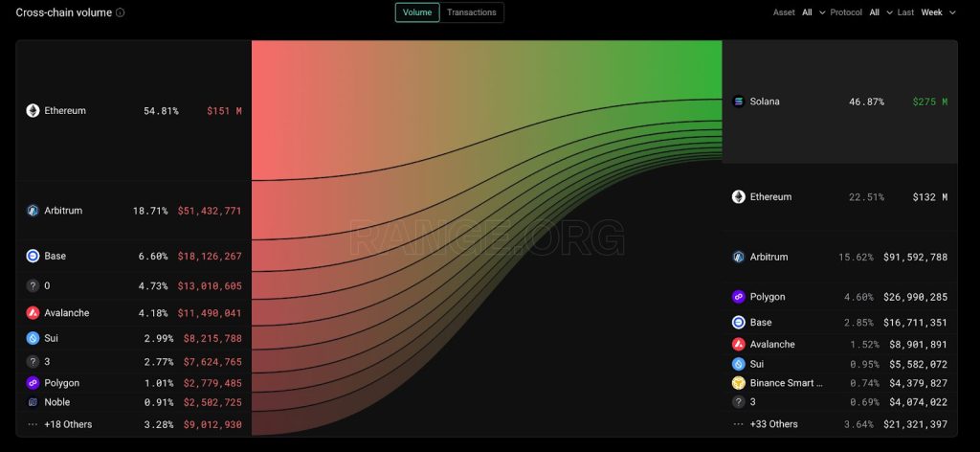Select Ethereum destination row showing $132 M
This screenshot has height=452, width=980.
tap(839, 197)
